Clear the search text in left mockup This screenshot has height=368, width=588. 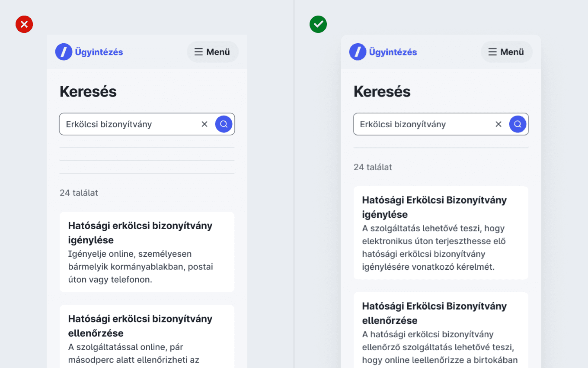[205, 124]
